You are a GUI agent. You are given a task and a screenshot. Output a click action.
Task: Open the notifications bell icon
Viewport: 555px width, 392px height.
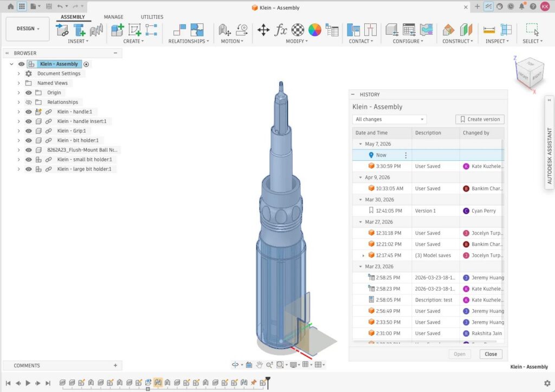(522, 6)
